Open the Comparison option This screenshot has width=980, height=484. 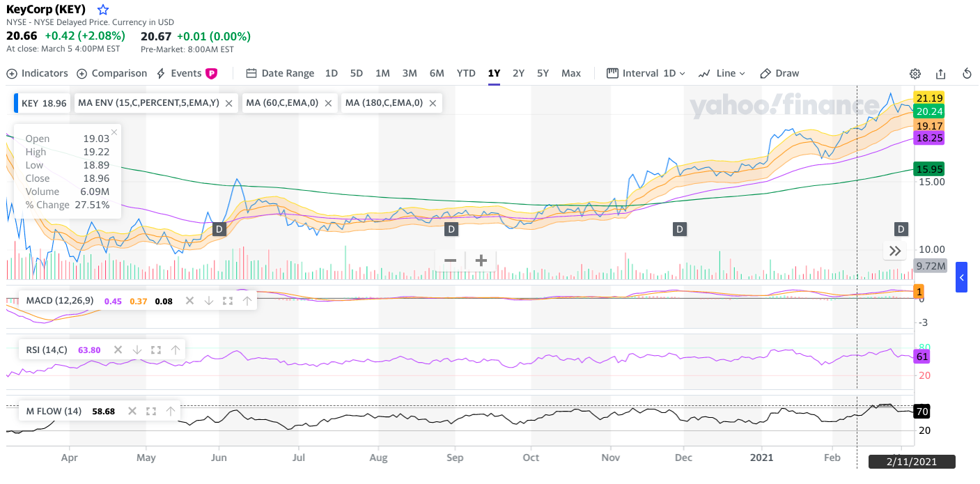coord(112,73)
